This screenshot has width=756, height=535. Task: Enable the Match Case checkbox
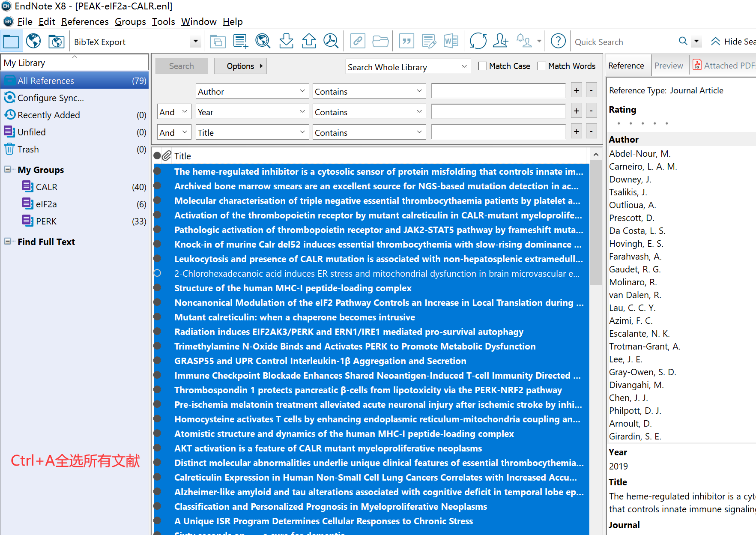pos(483,66)
